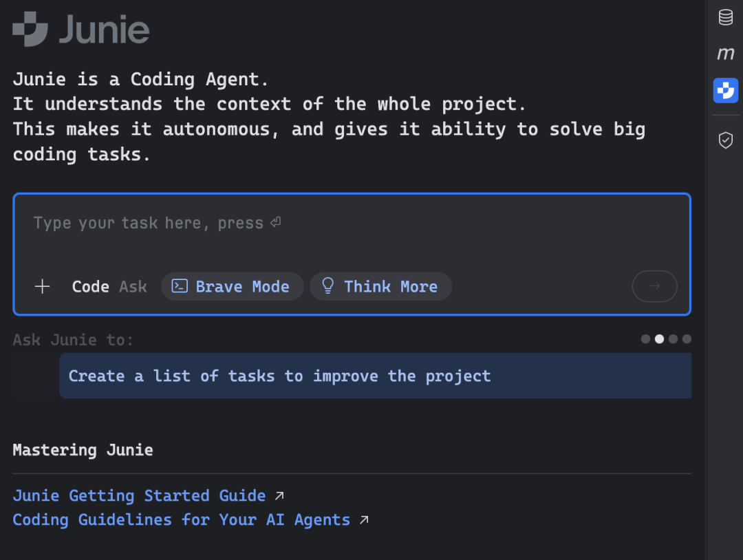Select the third suggestion pagination dot

tap(673, 338)
